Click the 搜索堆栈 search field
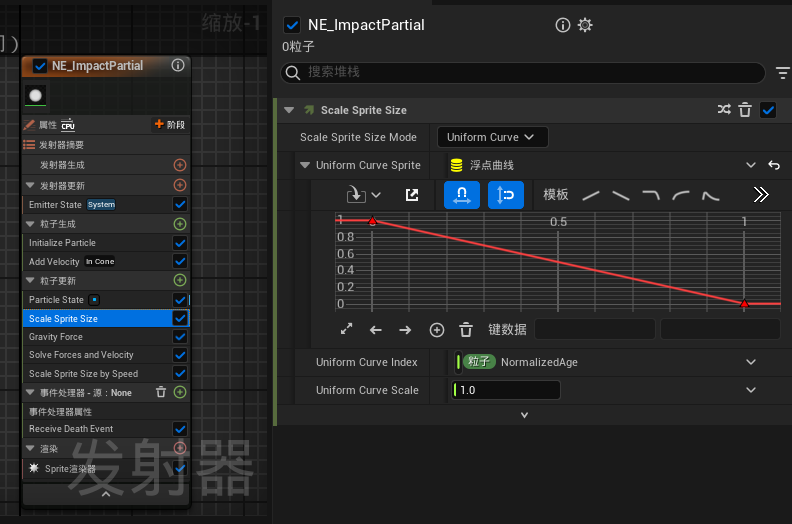Image resolution: width=792 pixels, height=524 pixels. click(x=522, y=73)
